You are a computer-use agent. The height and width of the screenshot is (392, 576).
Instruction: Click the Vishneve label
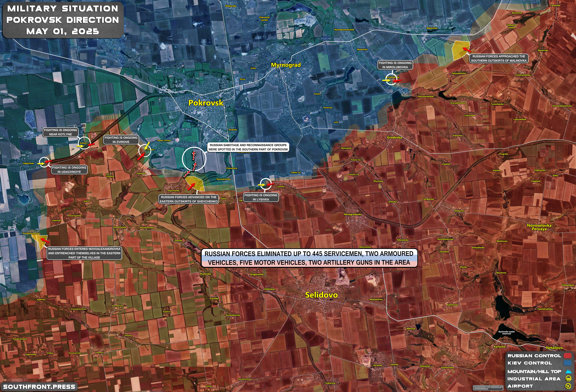pos(269,289)
